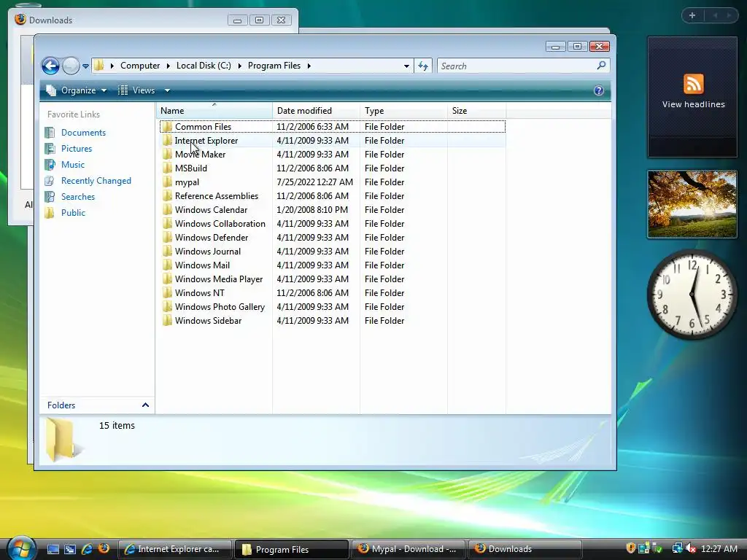Open the Organize menu
The height and width of the screenshot is (560, 747).
(76, 90)
